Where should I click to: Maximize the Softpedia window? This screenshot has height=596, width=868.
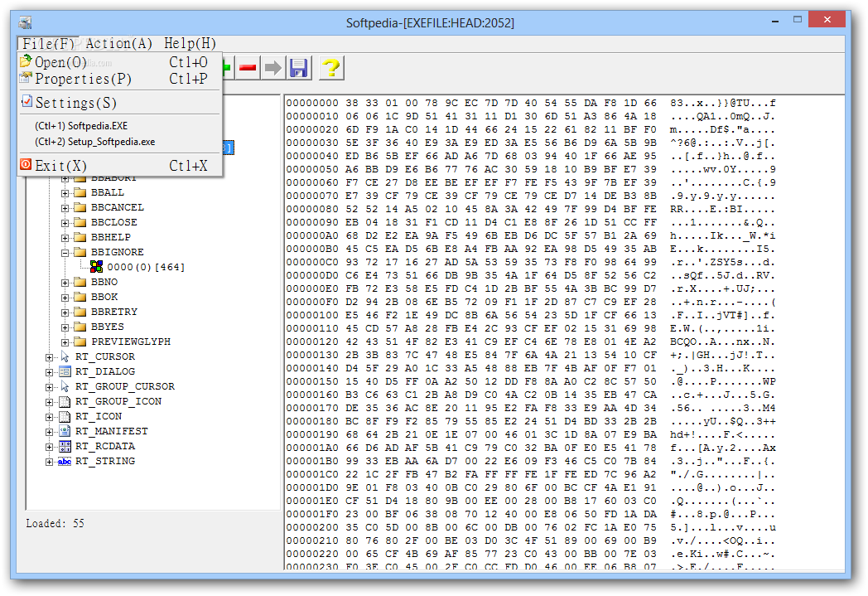(797, 20)
